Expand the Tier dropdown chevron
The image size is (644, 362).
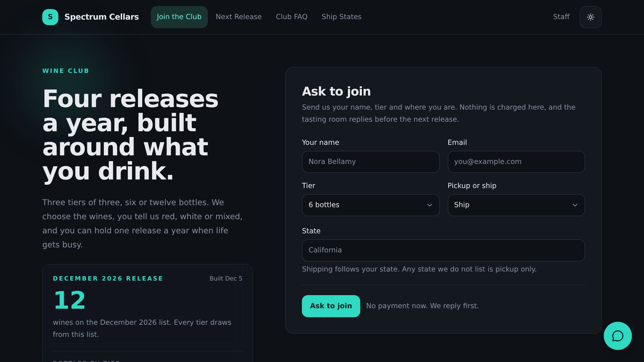pyautogui.click(x=429, y=205)
